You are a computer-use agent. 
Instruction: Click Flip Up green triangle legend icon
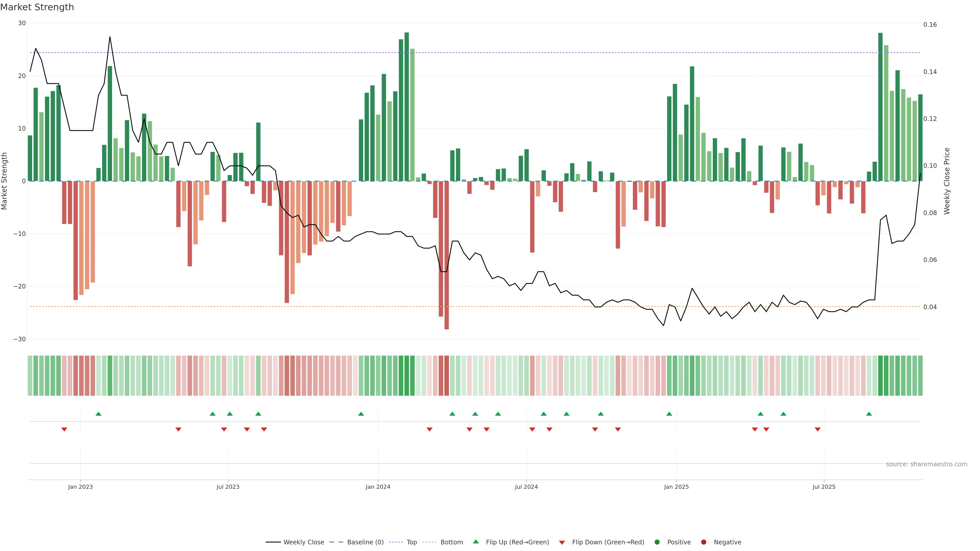pos(475,542)
